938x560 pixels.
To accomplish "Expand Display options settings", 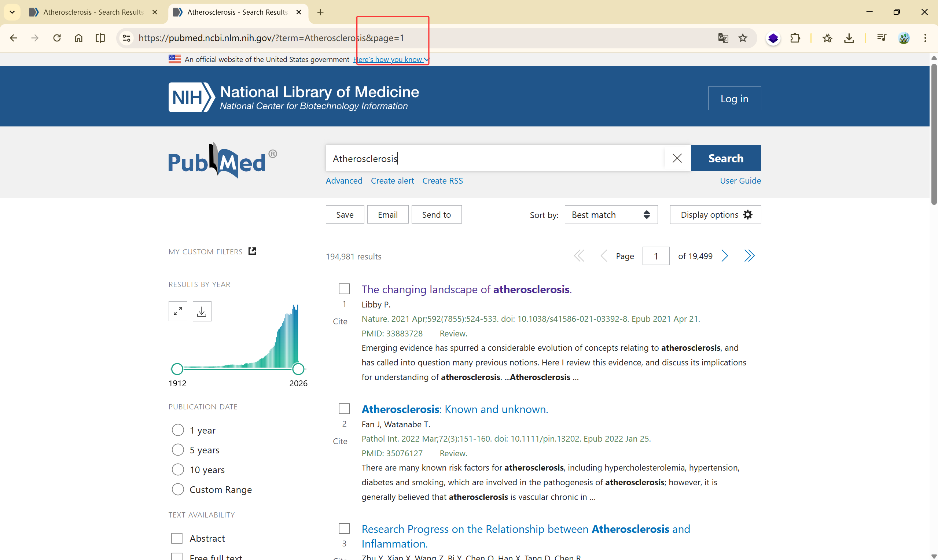I will pos(715,215).
